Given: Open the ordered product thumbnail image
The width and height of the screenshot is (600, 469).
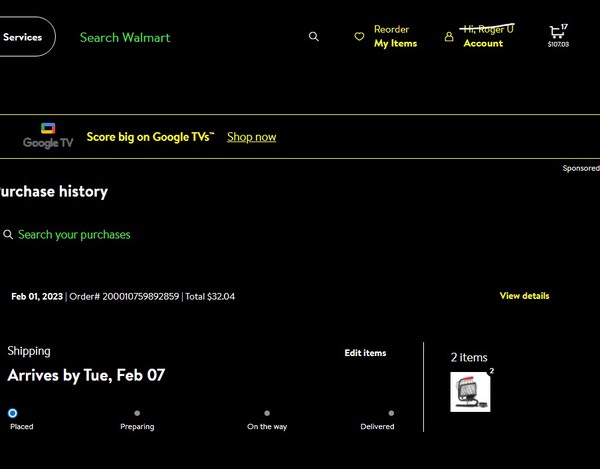Looking at the screenshot, I should point(470,392).
